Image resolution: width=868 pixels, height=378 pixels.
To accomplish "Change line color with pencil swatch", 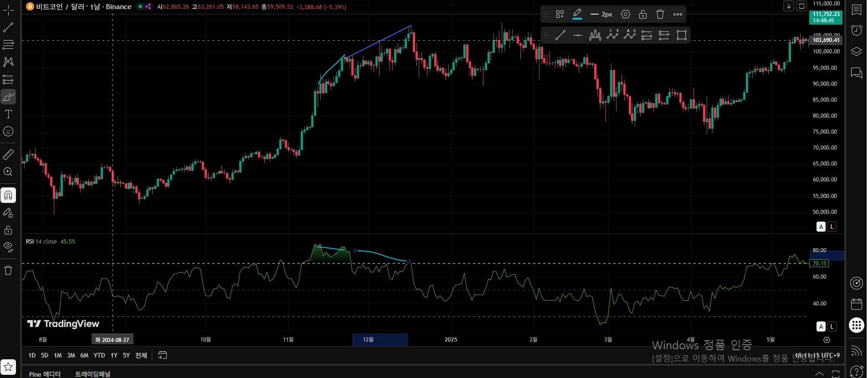I will [577, 14].
